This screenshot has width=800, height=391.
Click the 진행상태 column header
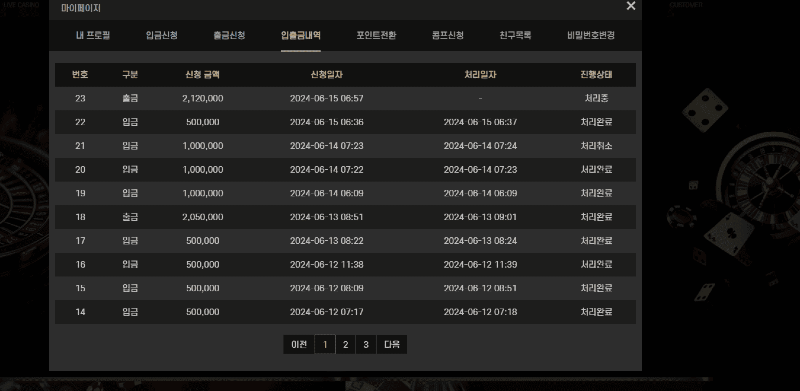tap(596, 75)
